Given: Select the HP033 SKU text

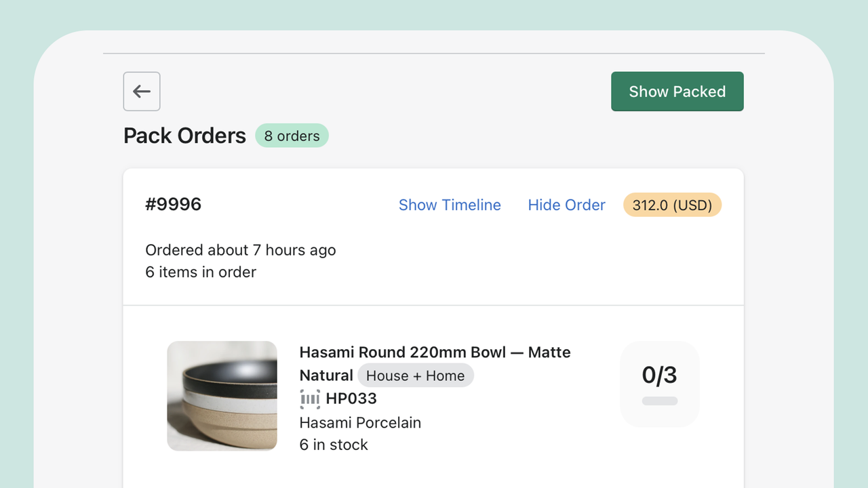Looking at the screenshot, I should (351, 399).
